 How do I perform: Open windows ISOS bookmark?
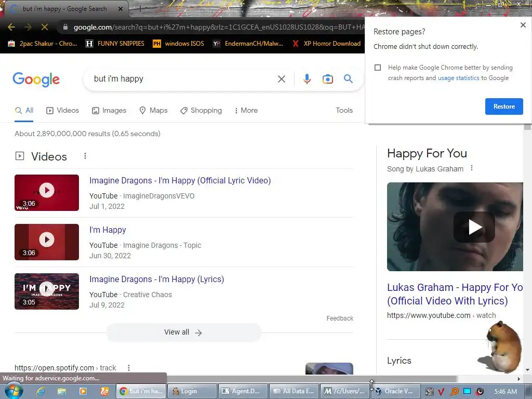click(179, 44)
